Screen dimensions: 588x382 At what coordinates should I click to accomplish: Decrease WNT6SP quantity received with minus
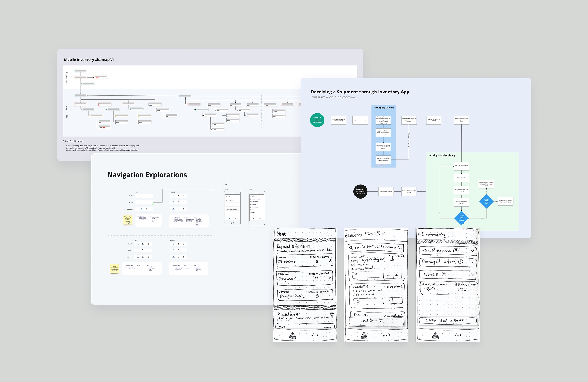click(388, 276)
